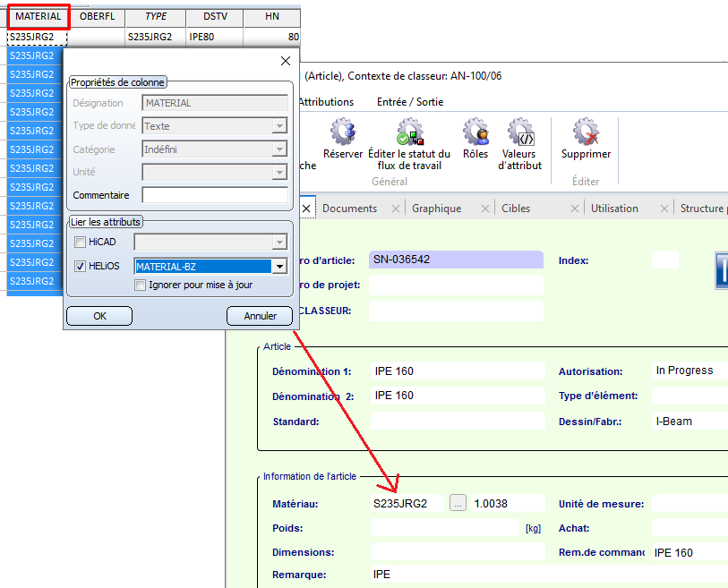Switch to the Graphique tab
Image resolution: width=728 pixels, height=588 pixels.
click(x=436, y=209)
